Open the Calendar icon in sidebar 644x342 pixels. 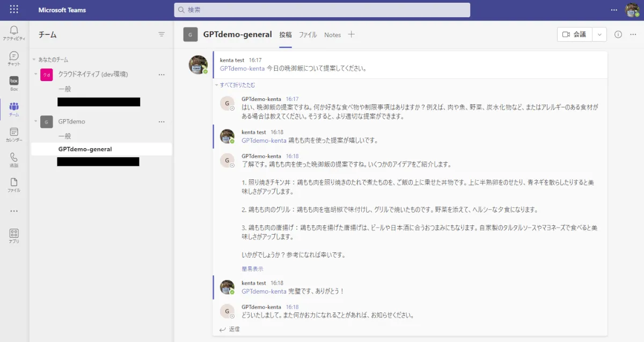(x=14, y=134)
